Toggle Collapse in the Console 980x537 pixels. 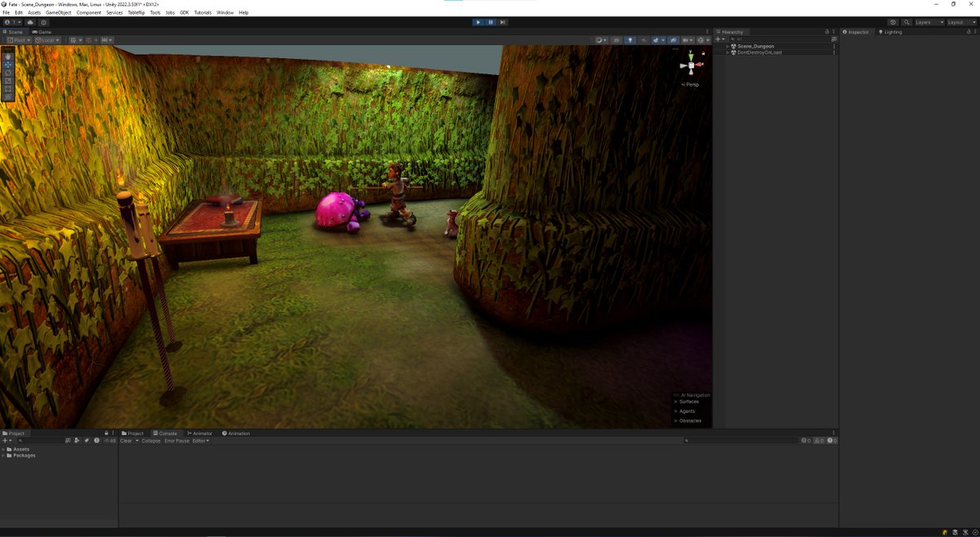coord(151,441)
